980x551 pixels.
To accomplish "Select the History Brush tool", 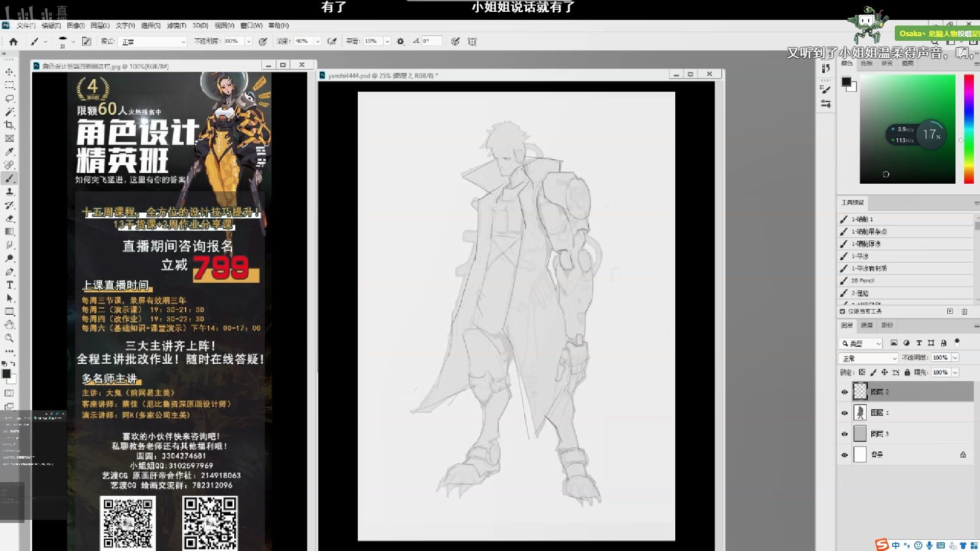I will [x=10, y=205].
